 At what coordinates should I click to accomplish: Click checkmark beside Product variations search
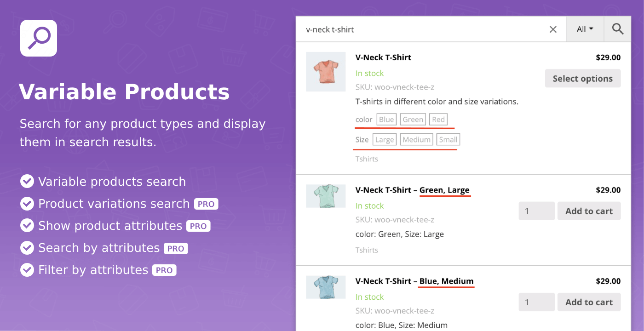pyautogui.click(x=27, y=204)
